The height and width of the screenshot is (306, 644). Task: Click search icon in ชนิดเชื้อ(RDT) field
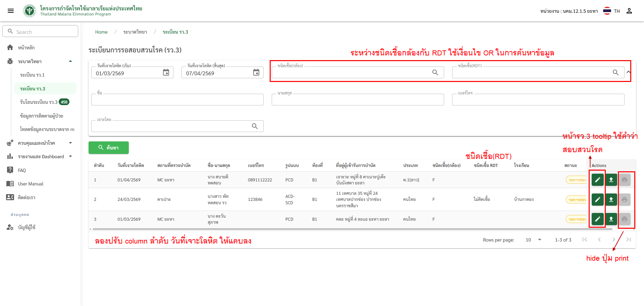615,73
